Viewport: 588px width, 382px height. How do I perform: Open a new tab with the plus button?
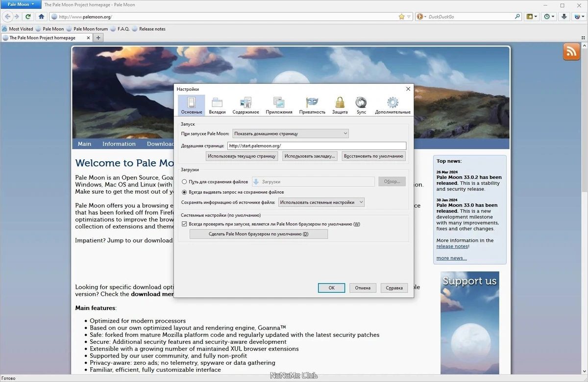[98, 38]
